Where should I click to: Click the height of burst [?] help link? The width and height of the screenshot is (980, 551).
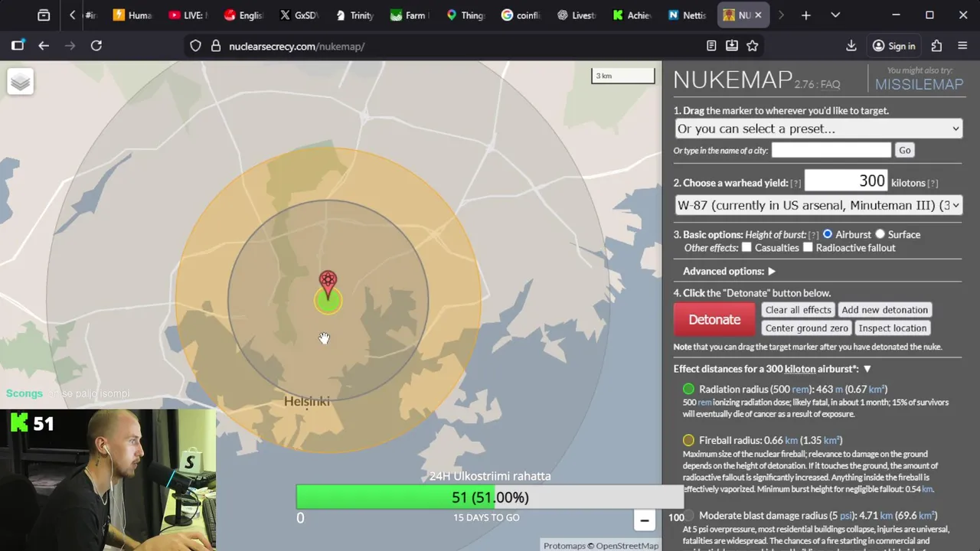[x=813, y=235]
